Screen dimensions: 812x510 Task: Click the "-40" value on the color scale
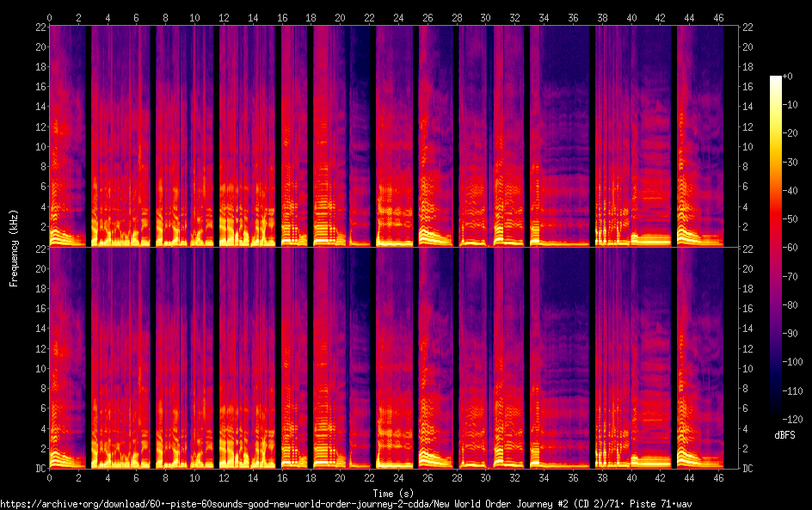point(790,191)
